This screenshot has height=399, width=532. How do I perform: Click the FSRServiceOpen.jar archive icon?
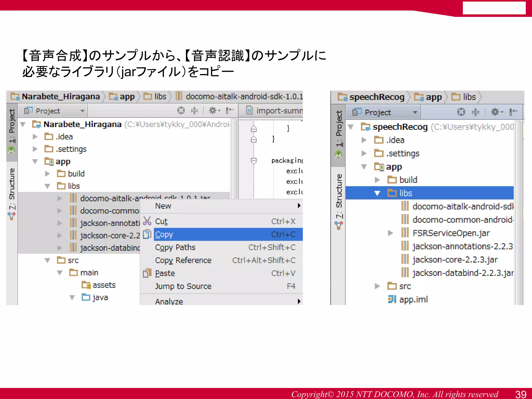pos(405,233)
